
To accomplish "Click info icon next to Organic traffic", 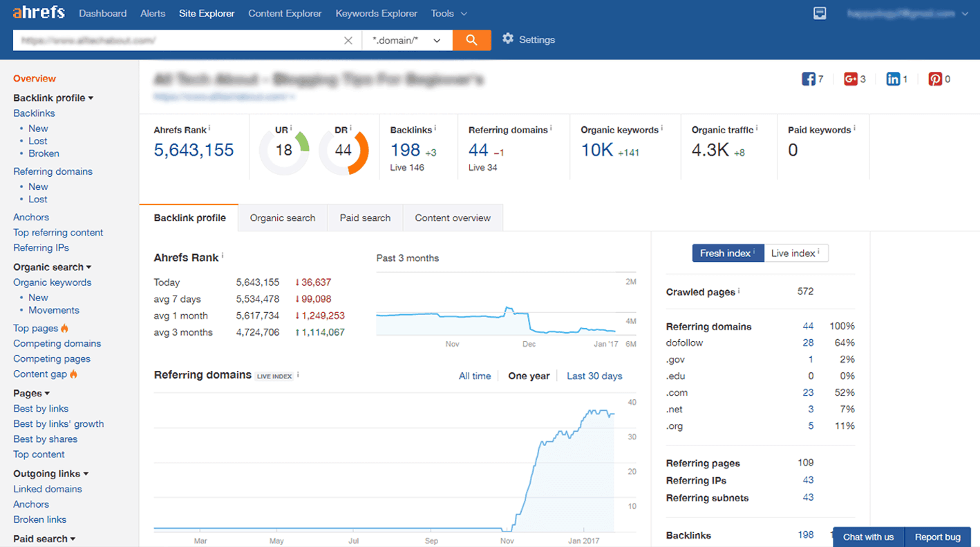I will coord(757,128).
